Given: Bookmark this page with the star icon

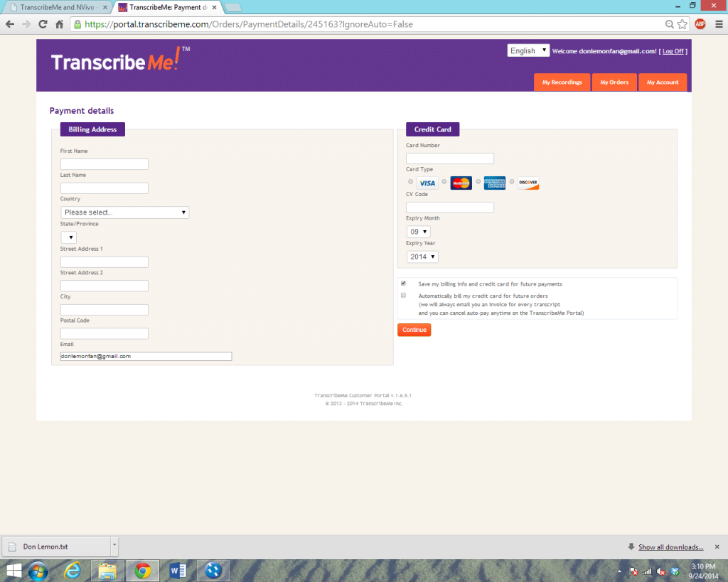Looking at the screenshot, I should click(x=682, y=24).
